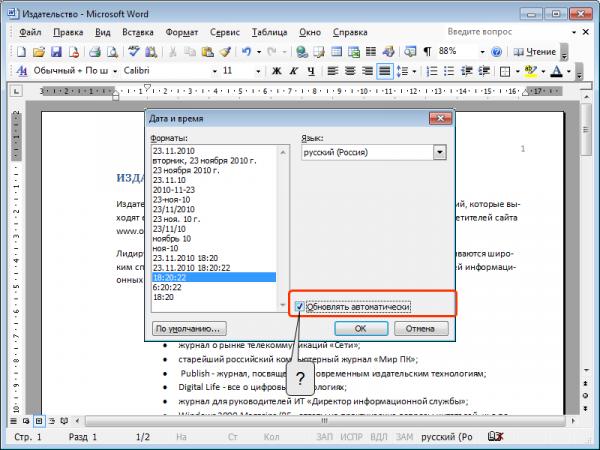Viewport: 600px width, 450px height.
Task: Open the style Обычный dropdown
Action: 114,71
